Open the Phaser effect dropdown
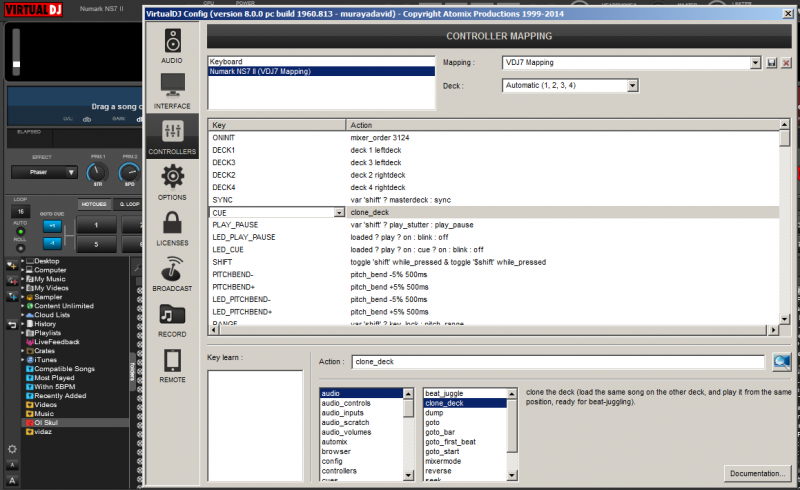This screenshot has height=490, width=800. tap(44, 173)
